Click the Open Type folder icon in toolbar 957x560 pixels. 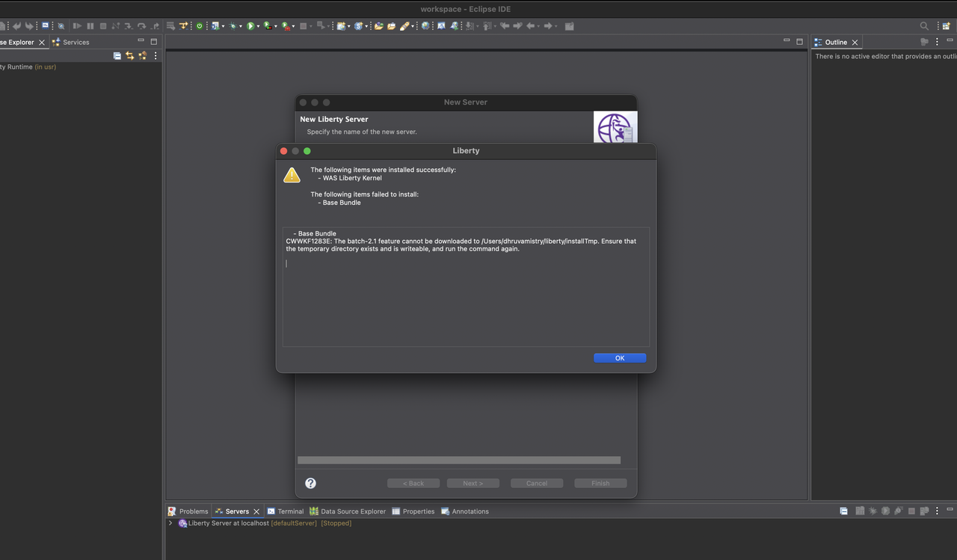[x=378, y=25]
